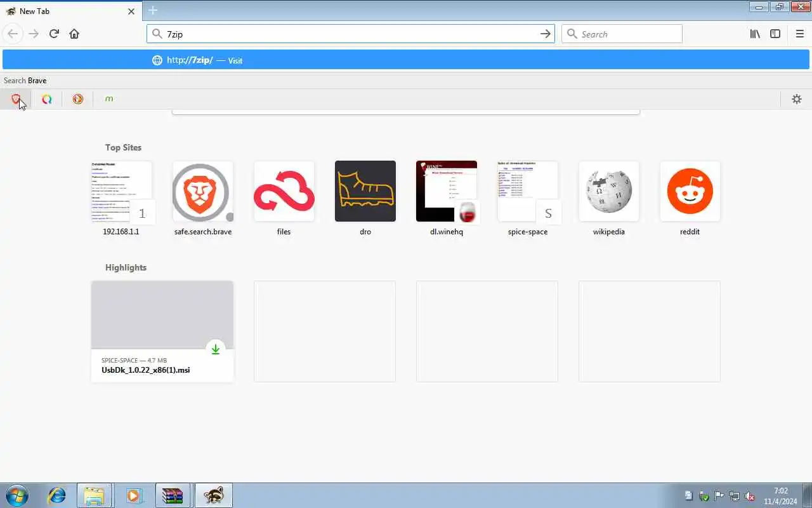Click the Back navigation arrow
Screen dimensions: 812x508
[x=13, y=34]
